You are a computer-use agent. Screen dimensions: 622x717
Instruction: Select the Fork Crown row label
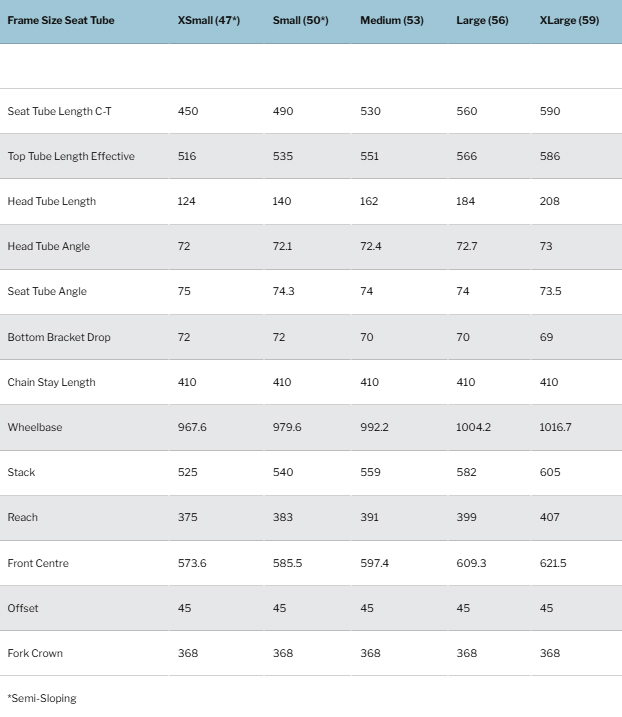[x=35, y=653]
